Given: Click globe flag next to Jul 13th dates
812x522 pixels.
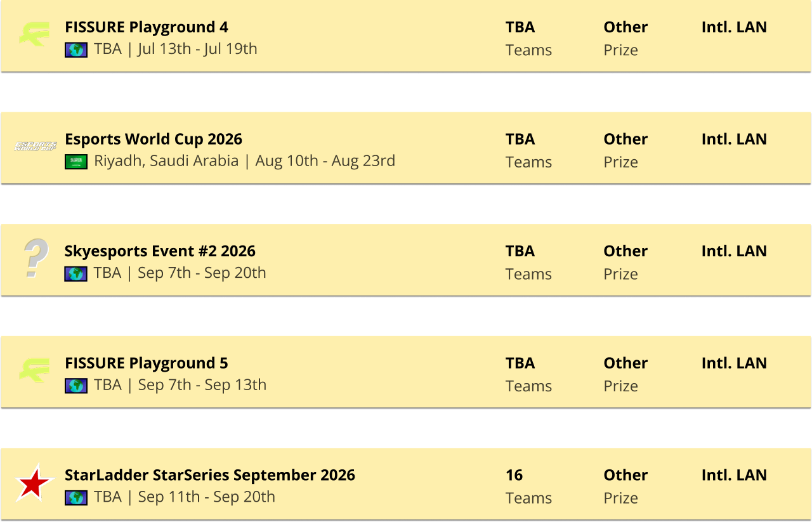Looking at the screenshot, I should [x=76, y=49].
